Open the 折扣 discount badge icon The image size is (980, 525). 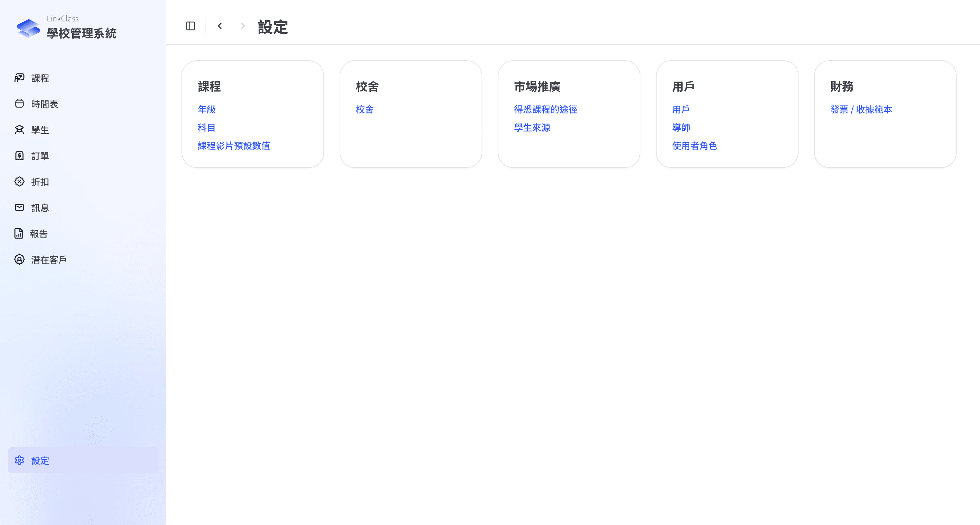coord(19,181)
